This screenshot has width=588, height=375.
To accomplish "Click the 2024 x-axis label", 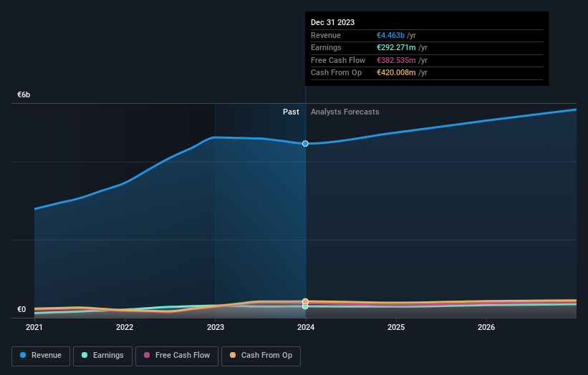I will (306, 327).
